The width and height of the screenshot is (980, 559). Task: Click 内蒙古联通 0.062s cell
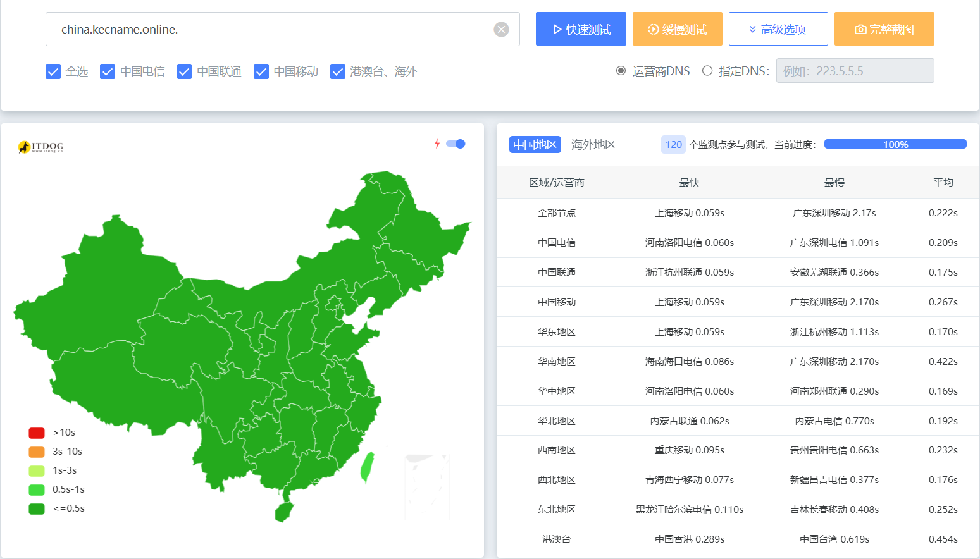tap(690, 421)
